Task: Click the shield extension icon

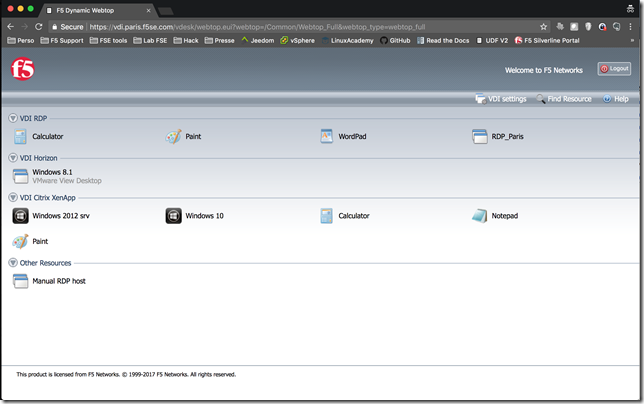Action: (588, 27)
